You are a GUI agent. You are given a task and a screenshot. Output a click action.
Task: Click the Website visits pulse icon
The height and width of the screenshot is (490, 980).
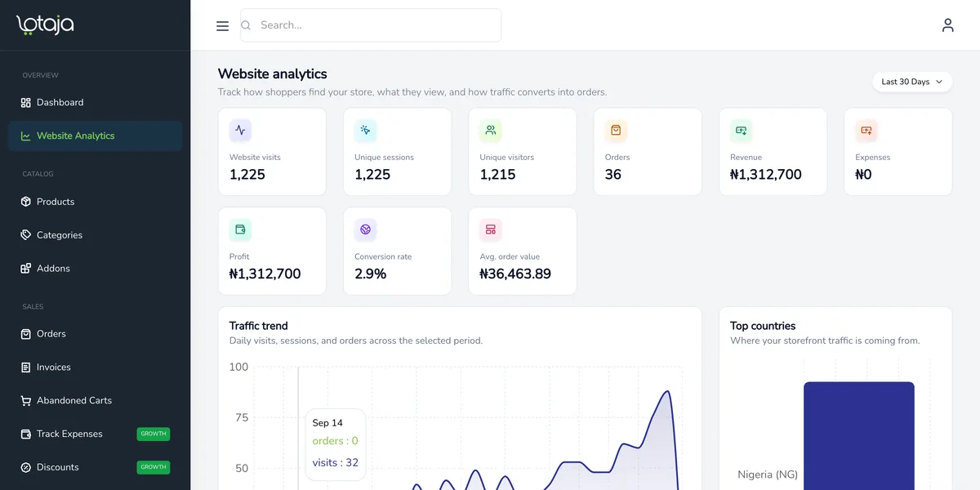tap(240, 130)
